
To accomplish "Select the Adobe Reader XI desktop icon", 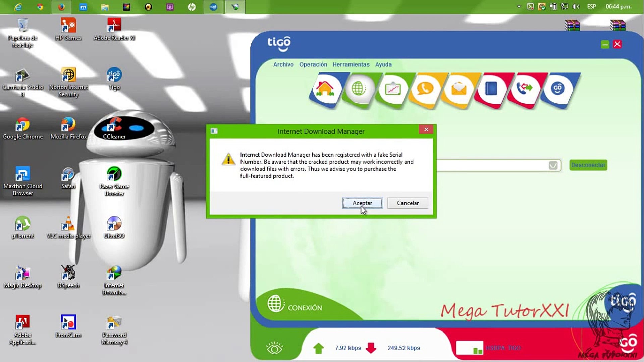I will [114, 29].
